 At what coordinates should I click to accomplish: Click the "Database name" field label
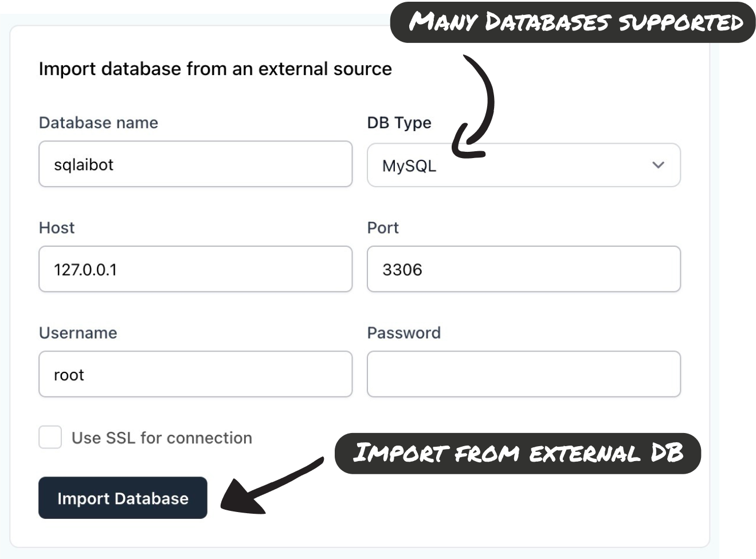tap(99, 123)
